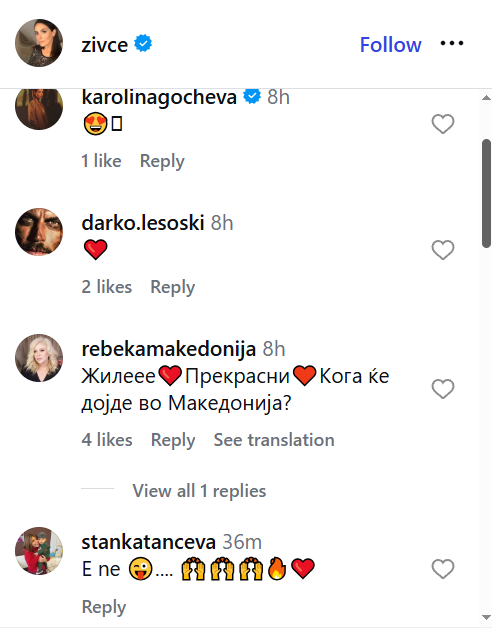
Task: Expand View all 1 replies
Action: pyautogui.click(x=199, y=491)
